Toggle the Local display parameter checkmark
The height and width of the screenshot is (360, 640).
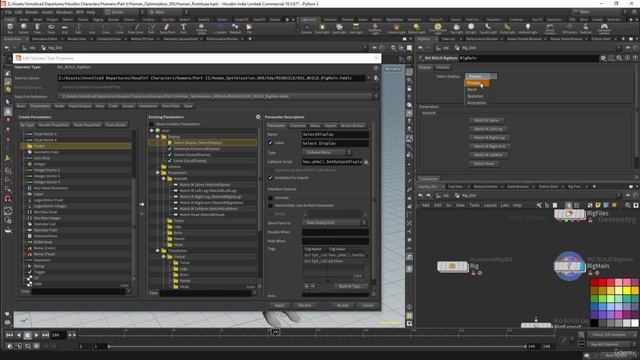[170, 160]
